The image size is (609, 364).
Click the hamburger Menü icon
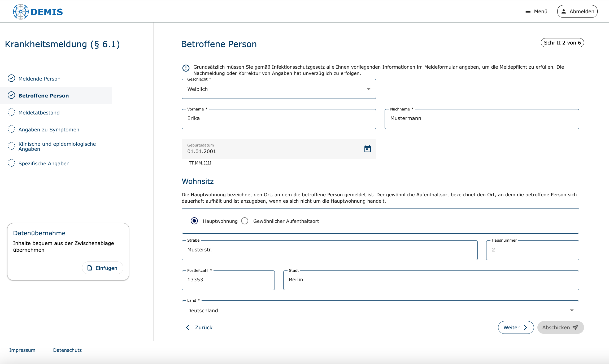coord(528,12)
